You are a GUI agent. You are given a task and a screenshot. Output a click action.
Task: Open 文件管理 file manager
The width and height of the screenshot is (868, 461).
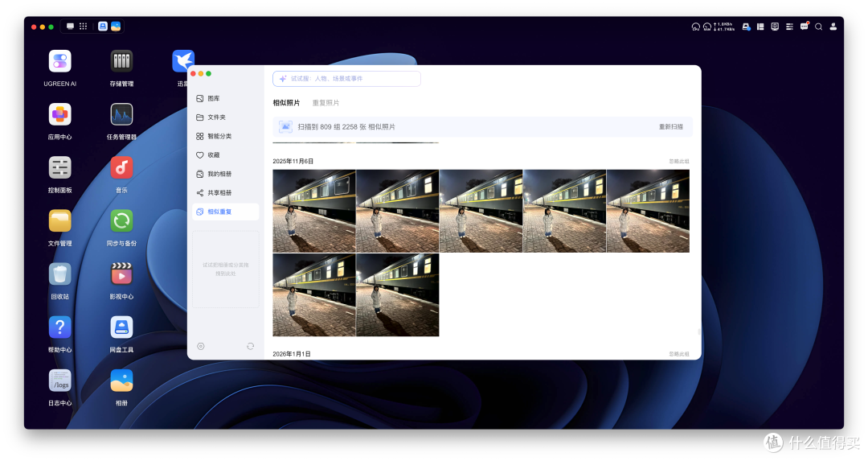click(59, 221)
